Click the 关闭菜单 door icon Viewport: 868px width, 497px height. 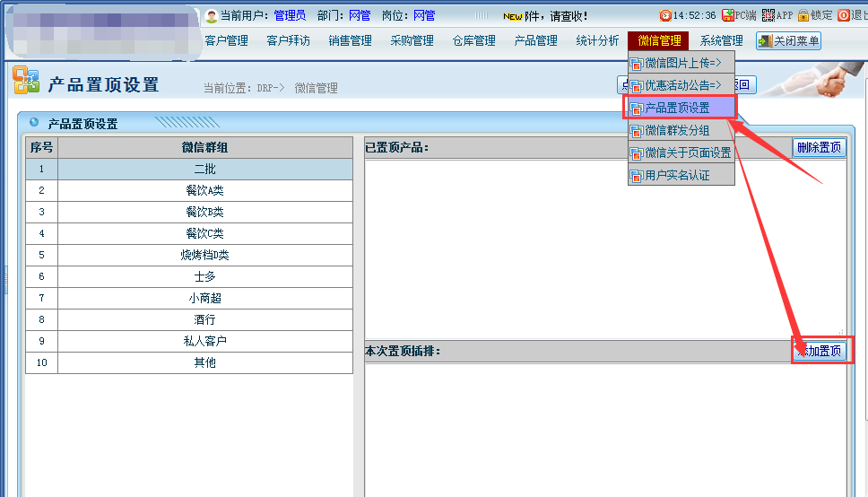[764, 40]
